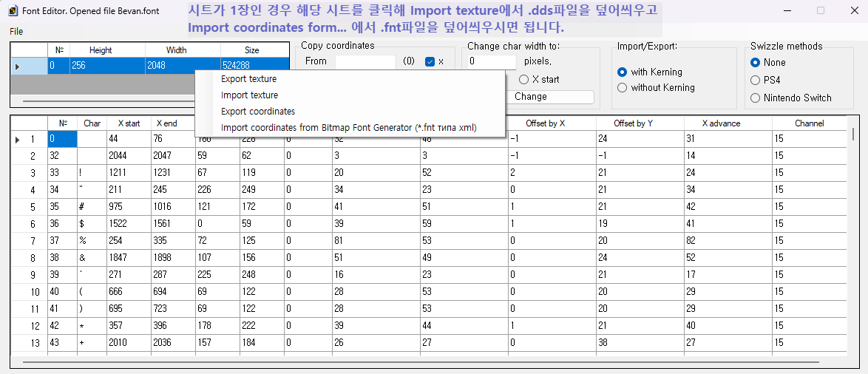This screenshot has height=374, width=868.
Task: Select texture size cell 524288
Action: click(254, 67)
